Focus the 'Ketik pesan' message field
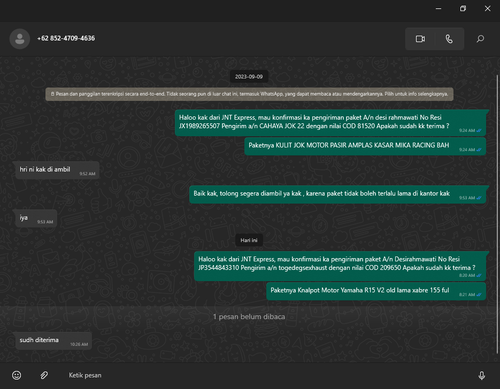Screen dimensions: 500x389 click(x=267, y=375)
